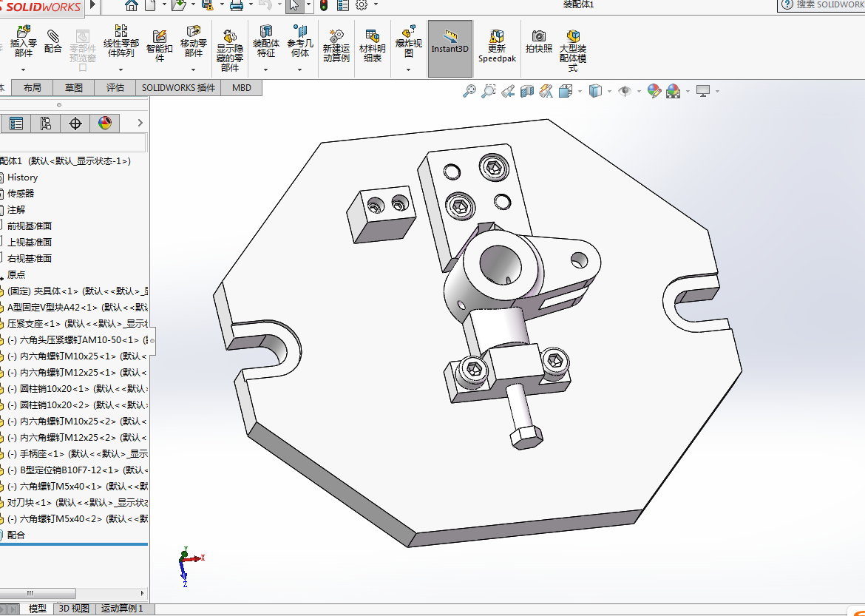Click 移动零部件 (Move Component) tool
The width and height of the screenshot is (865, 616).
[x=193, y=41]
